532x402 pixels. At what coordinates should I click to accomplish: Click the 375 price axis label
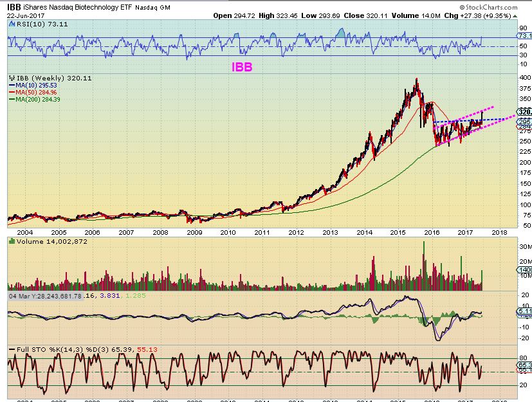point(525,88)
